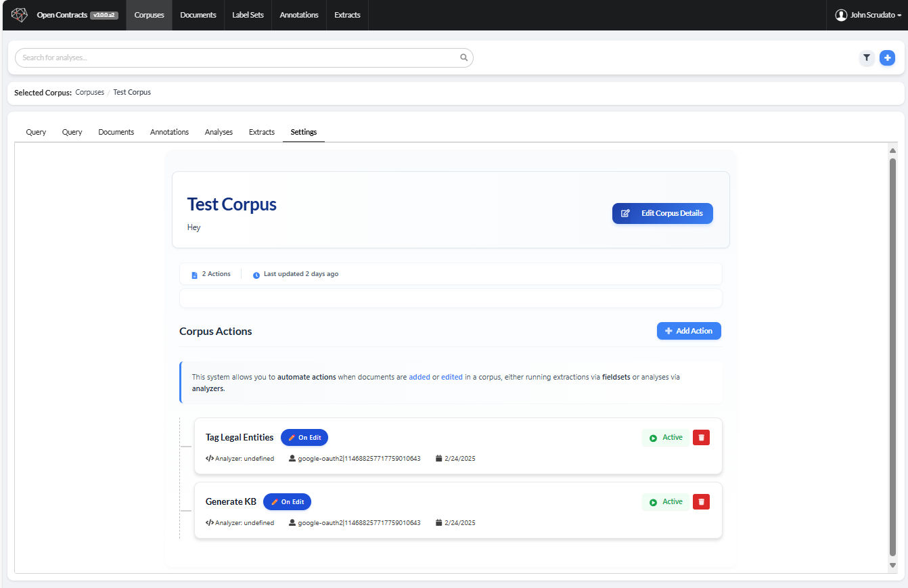This screenshot has width=908, height=588.
Task: Switch to the first Query tab
Action: click(36, 132)
